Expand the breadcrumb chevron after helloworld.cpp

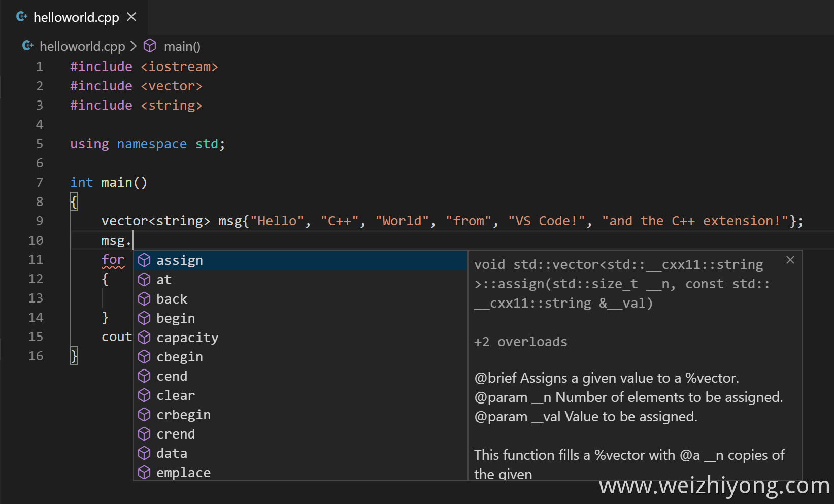click(134, 46)
